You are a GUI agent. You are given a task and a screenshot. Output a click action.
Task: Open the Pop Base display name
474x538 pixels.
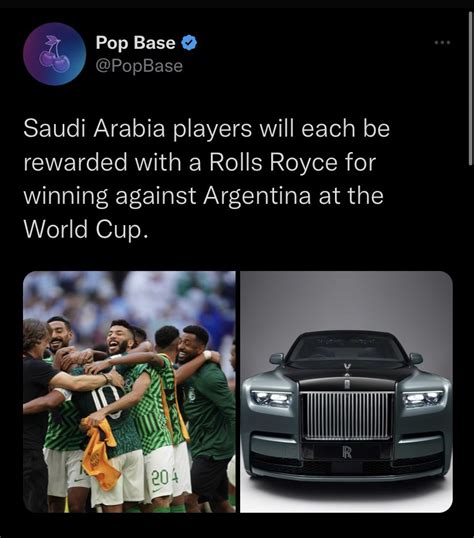coord(136,43)
